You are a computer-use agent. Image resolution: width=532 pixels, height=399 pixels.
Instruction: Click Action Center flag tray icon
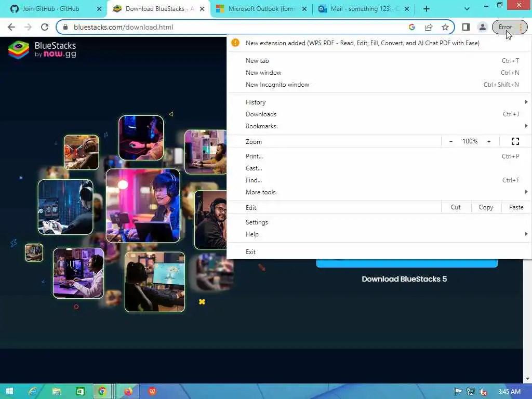click(x=458, y=392)
